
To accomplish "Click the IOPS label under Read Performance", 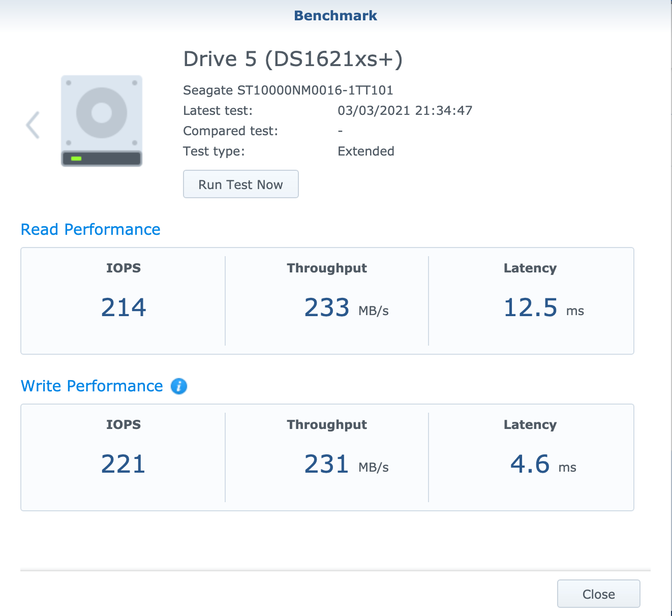I will (x=124, y=268).
